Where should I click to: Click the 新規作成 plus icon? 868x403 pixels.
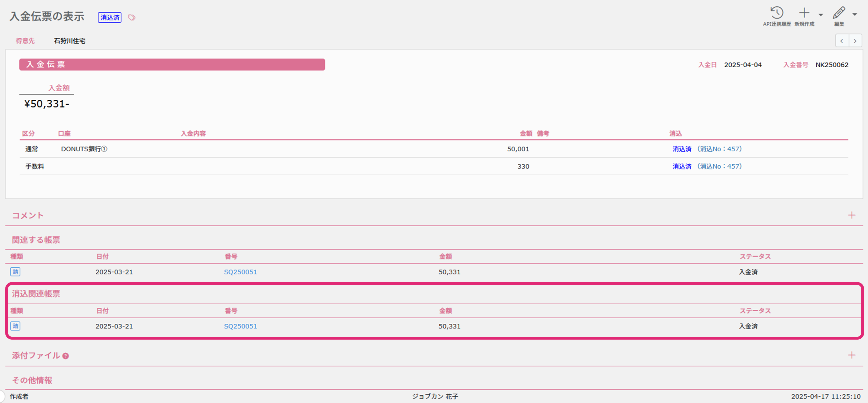click(804, 13)
